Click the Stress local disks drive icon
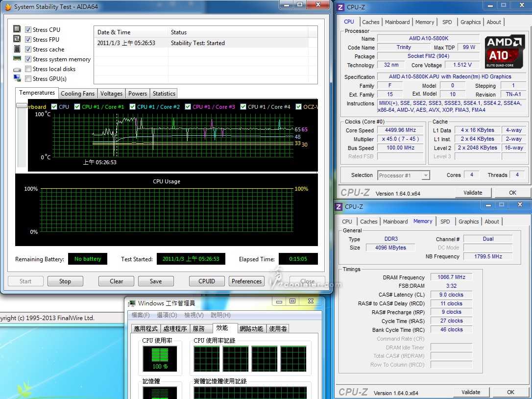 click(x=17, y=69)
